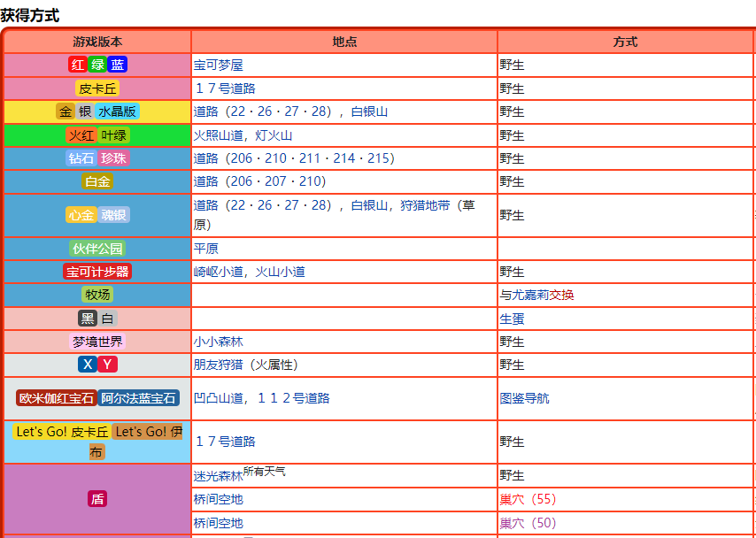
Task: Open the Let's Go! 伊布 badge
Action: click(149, 432)
